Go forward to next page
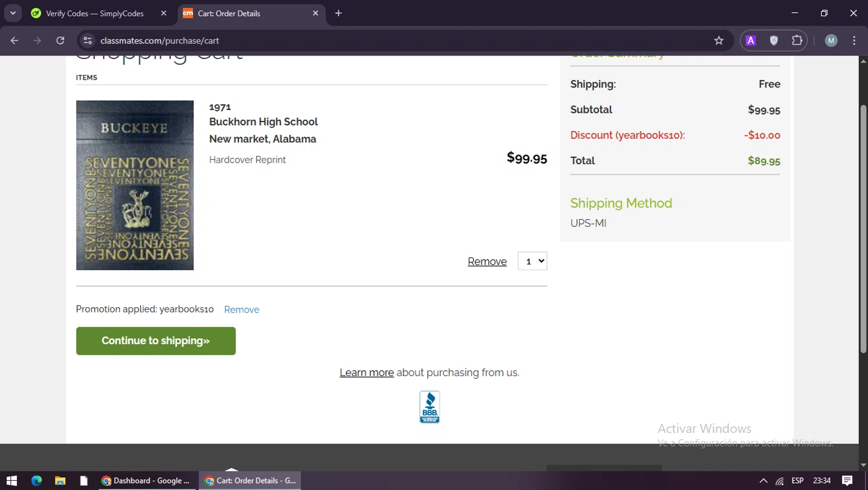The image size is (868, 490). (x=37, y=40)
